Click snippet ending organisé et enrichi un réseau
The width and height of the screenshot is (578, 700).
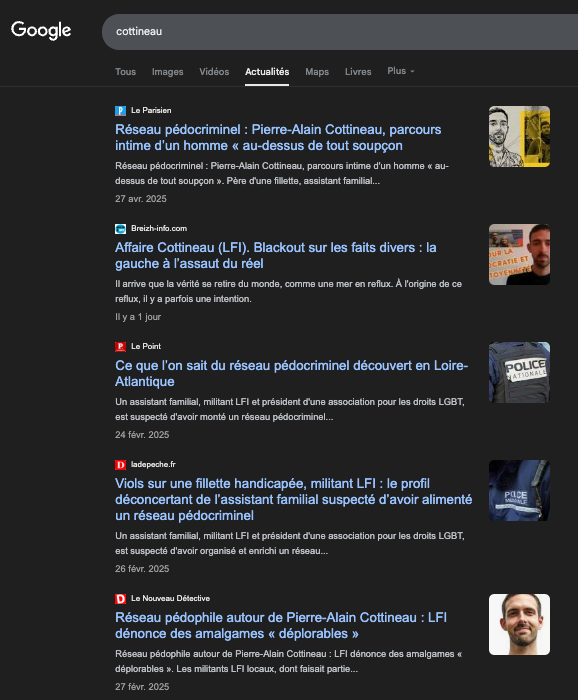(290, 543)
